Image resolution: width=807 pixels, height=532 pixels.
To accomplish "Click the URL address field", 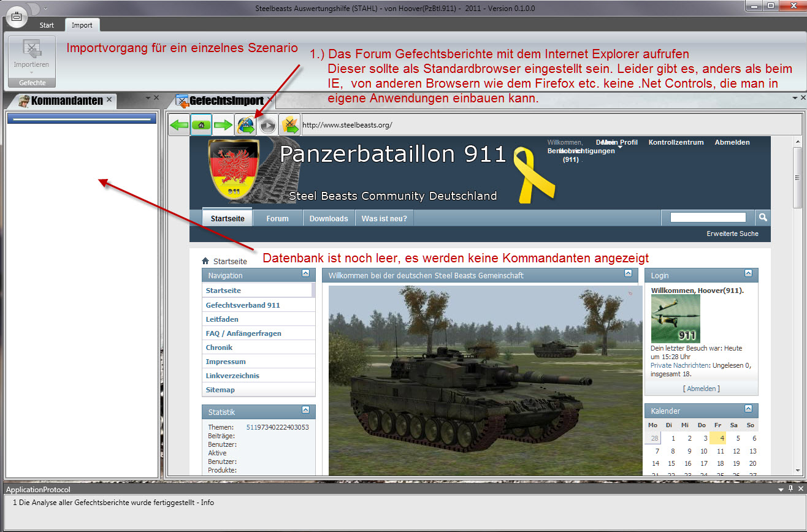I will pyautogui.click(x=550, y=125).
